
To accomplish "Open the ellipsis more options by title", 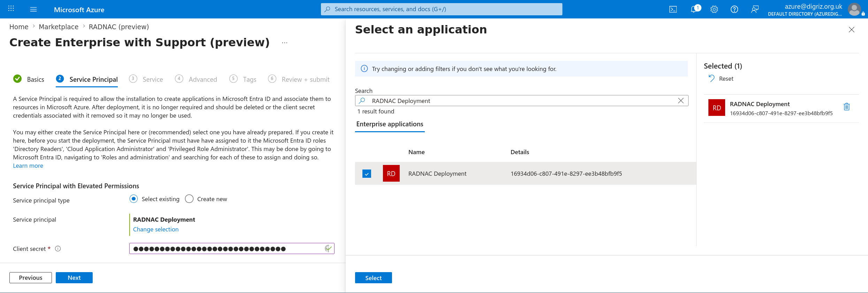I will pyautogui.click(x=285, y=43).
